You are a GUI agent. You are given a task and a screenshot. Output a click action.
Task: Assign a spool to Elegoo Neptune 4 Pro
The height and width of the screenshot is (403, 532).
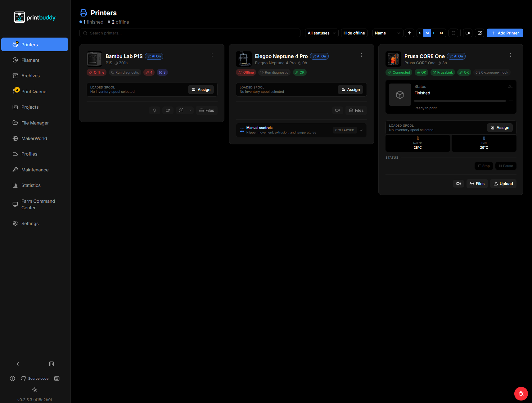[x=350, y=89]
